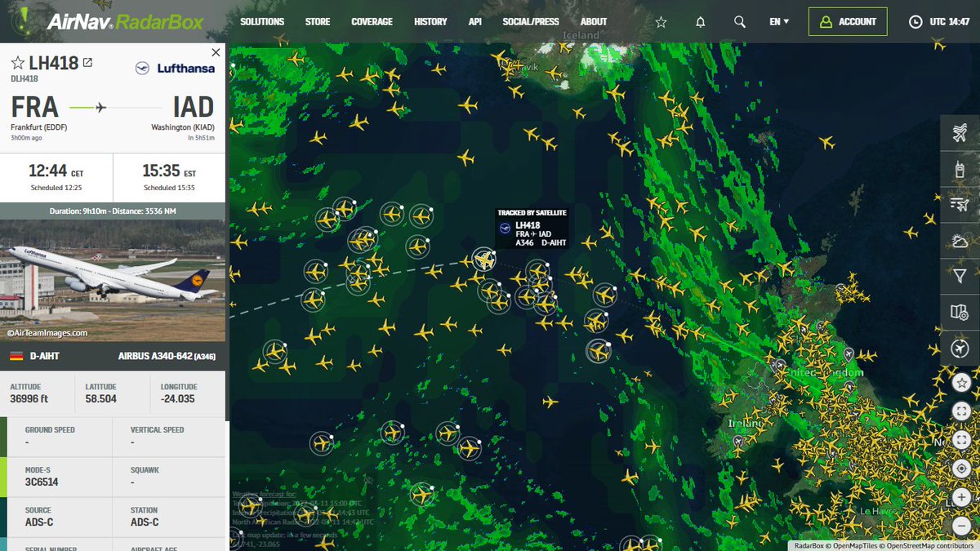
Task: Open the COVERAGE menu
Action: coord(372,22)
